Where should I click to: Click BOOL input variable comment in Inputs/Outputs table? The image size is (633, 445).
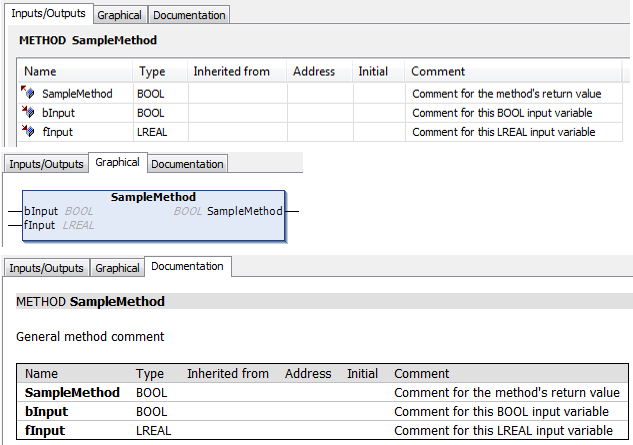click(502, 113)
